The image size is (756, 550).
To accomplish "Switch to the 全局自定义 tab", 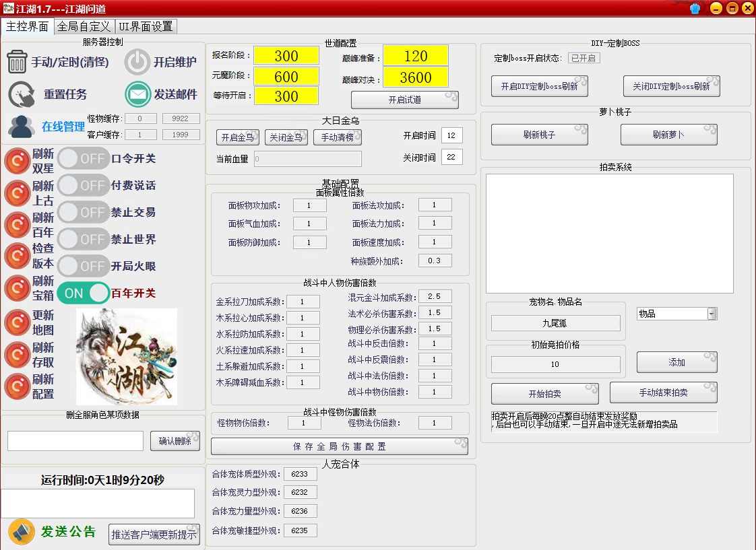I will [x=84, y=27].
